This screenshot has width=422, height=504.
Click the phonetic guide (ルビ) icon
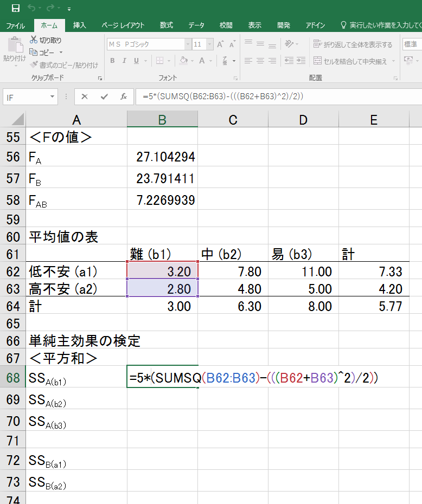225,61
